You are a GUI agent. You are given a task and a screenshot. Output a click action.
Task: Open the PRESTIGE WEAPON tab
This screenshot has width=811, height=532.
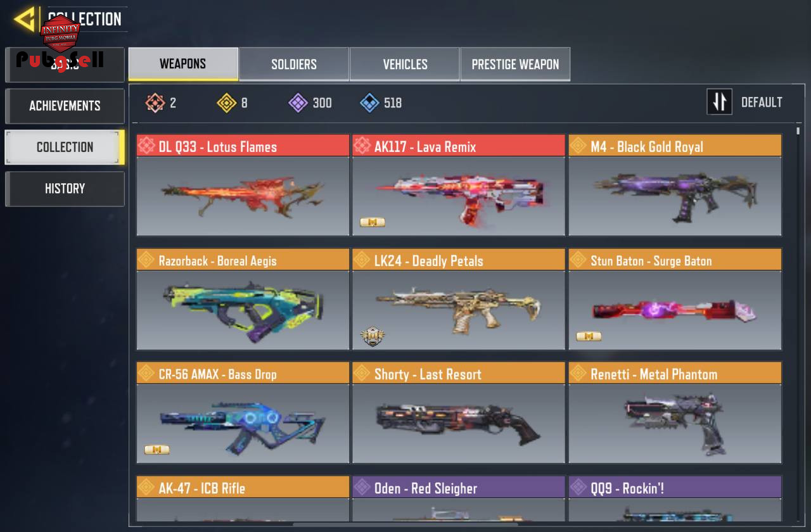click(515, 64)
